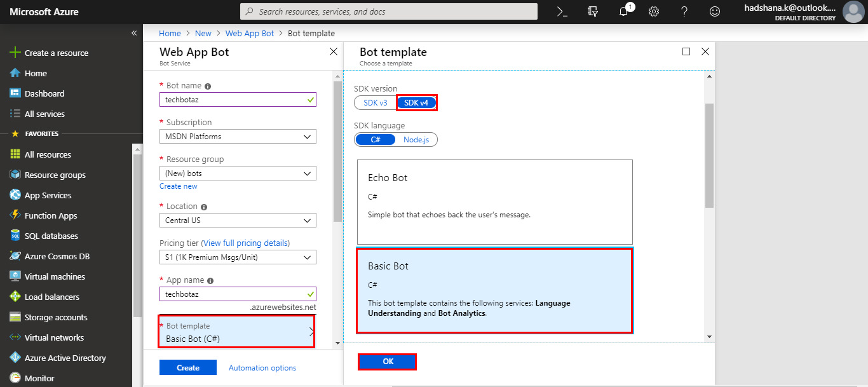Show info tooltip for Bot name
The image size is (868, 387).
(x=208, y=86)
